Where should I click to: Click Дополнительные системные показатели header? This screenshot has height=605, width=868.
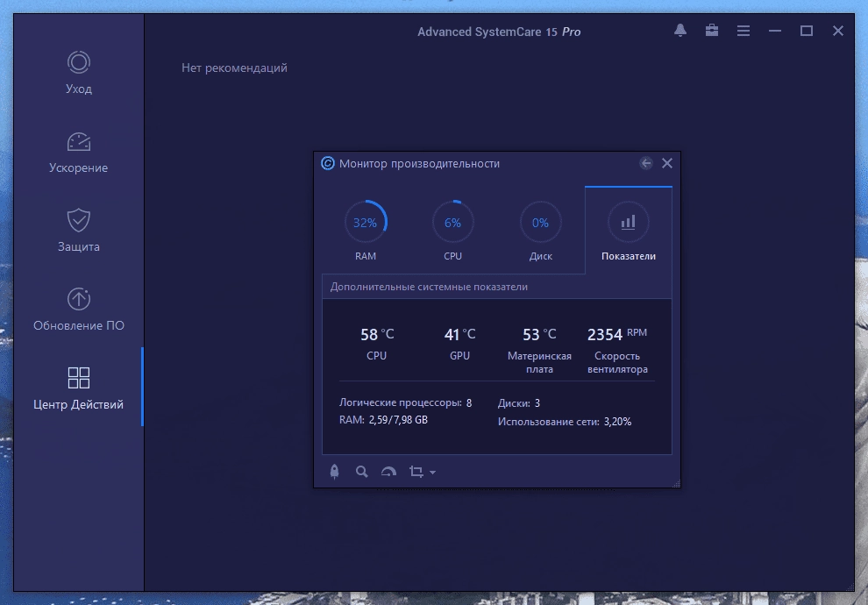click(x=429, y=287)
